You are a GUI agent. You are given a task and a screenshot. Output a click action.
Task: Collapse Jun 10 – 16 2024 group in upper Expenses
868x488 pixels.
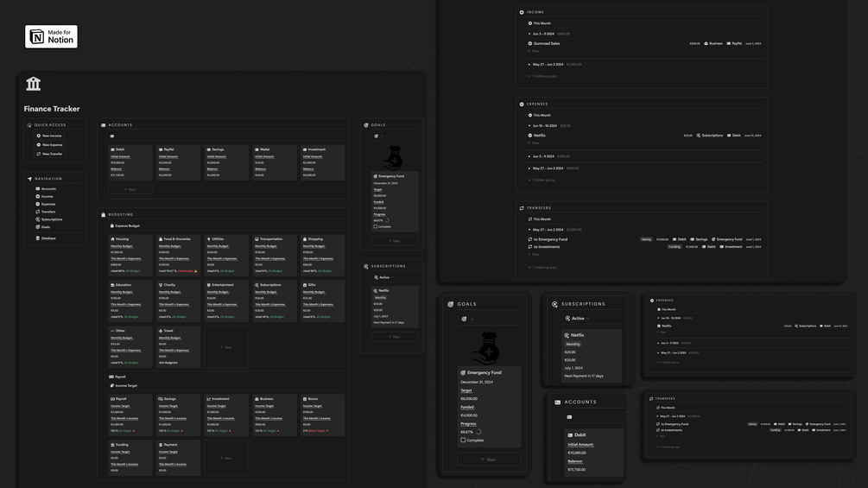[x=529, y=125]
